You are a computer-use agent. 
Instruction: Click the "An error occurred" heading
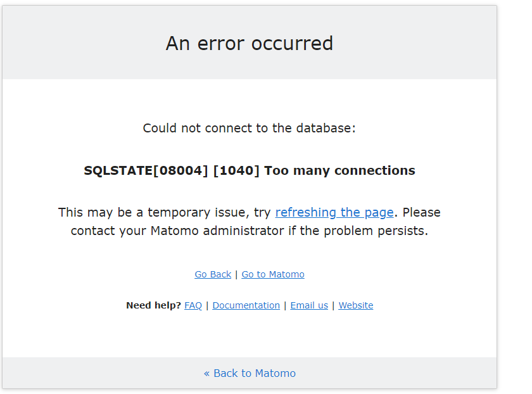coord(250,43)
